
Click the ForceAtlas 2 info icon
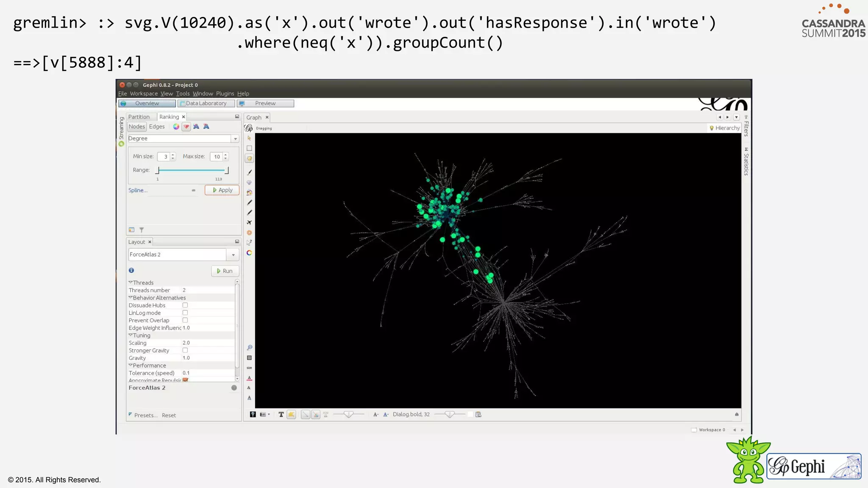pos(131,270)
